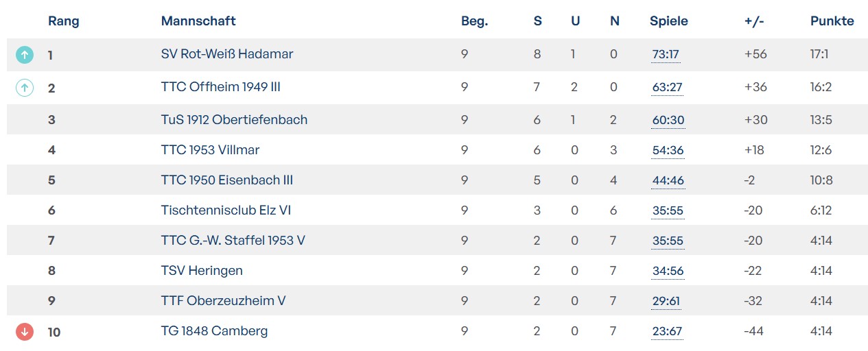Image resolution: width=868 pixels, height=351 pixels.
Task: Click the outlined up-arrow icon beside rank 2
Action: pyautogui.click(x=25, y=88)
